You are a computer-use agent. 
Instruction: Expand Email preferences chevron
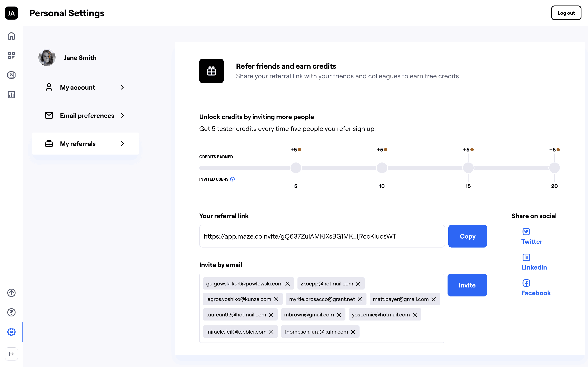click(x=122, y=116)
